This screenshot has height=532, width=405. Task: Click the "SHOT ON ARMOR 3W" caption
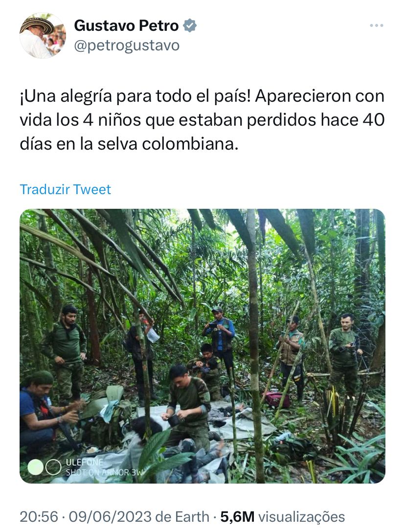[104, 472]
